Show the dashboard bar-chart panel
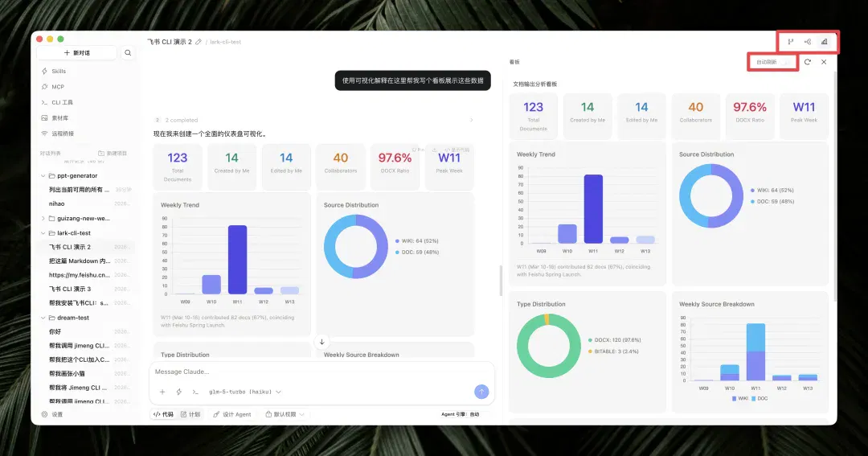868x456 pixels. [825, 42]
